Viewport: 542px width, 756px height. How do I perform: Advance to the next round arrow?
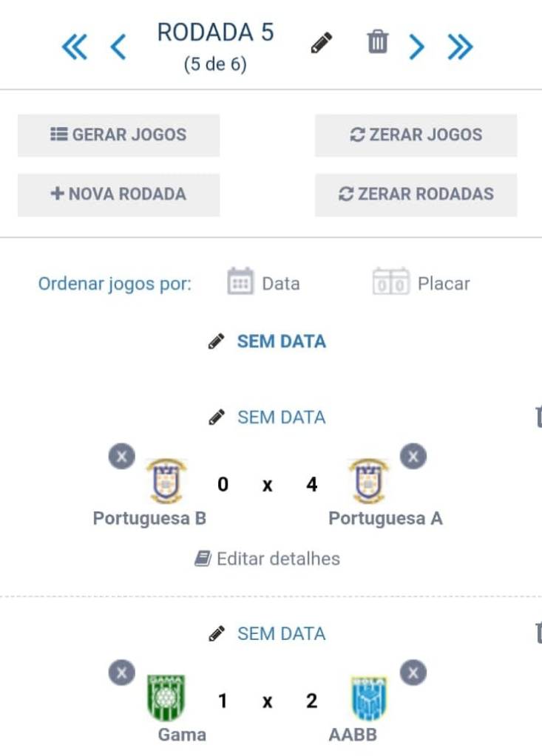pos(417,47)
